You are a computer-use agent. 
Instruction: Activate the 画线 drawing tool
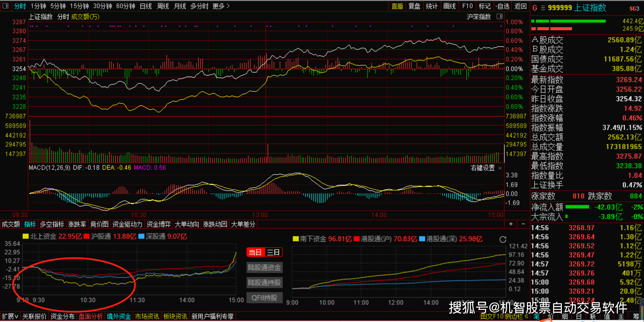click(x=449, y=6)
